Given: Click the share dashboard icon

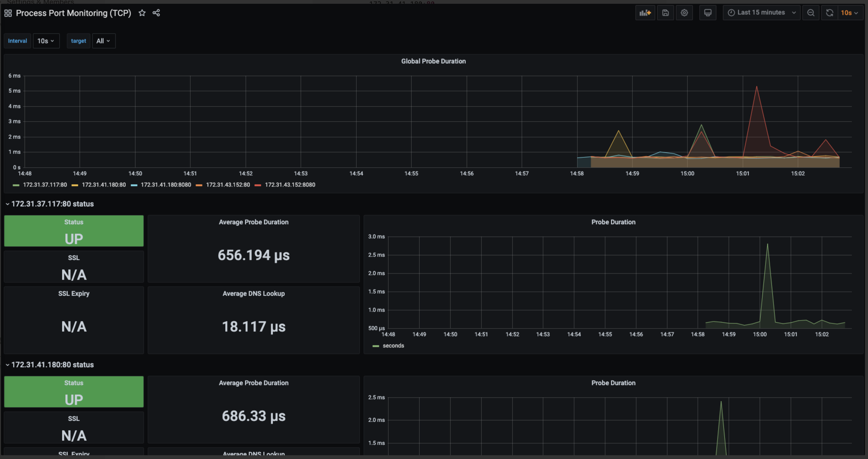Looking at the screenshot, I should (156, 13).
